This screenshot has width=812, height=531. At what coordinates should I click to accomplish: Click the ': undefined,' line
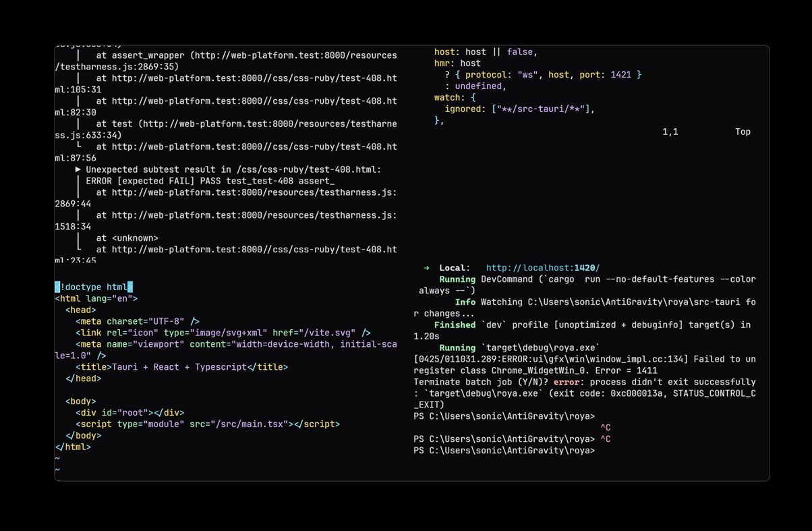(475, 86)
